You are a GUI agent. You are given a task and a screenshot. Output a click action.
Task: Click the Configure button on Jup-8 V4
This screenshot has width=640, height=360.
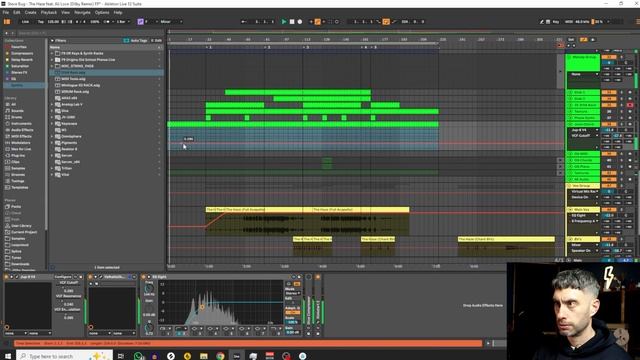coord(63,277)
